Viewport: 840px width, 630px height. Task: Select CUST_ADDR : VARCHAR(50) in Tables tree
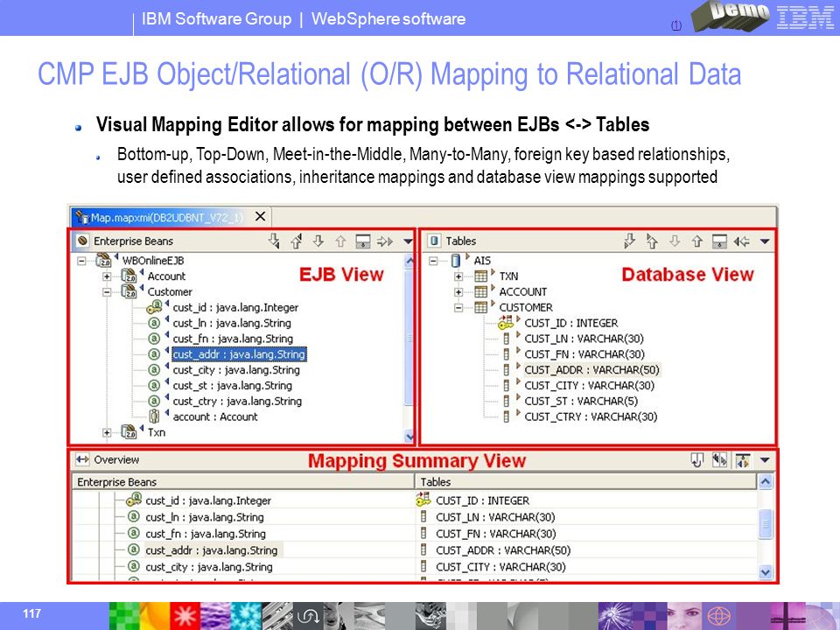click(x=592, y=369)
